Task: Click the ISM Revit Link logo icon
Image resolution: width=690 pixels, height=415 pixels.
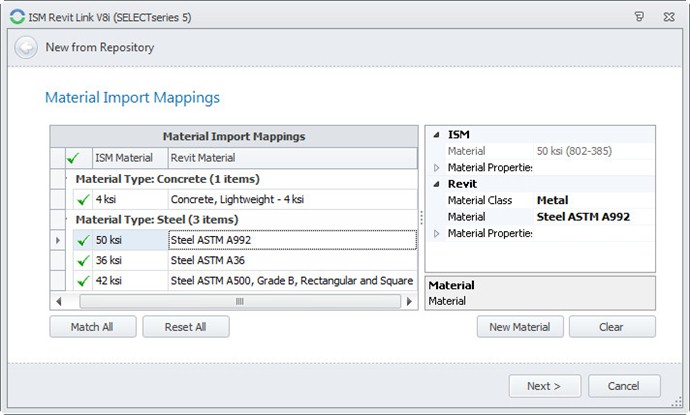Action: 17,17
